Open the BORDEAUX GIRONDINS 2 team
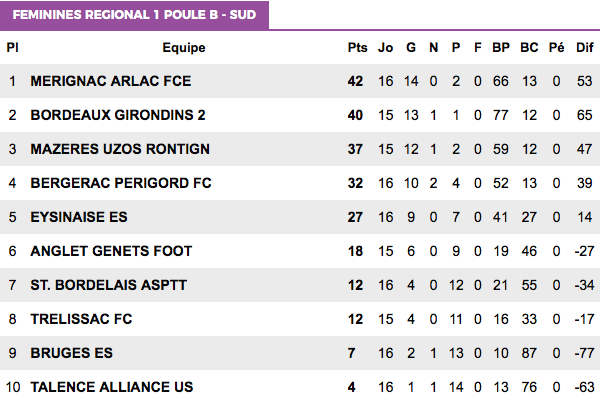Screen dimensions: 601x409 [118, 115]
